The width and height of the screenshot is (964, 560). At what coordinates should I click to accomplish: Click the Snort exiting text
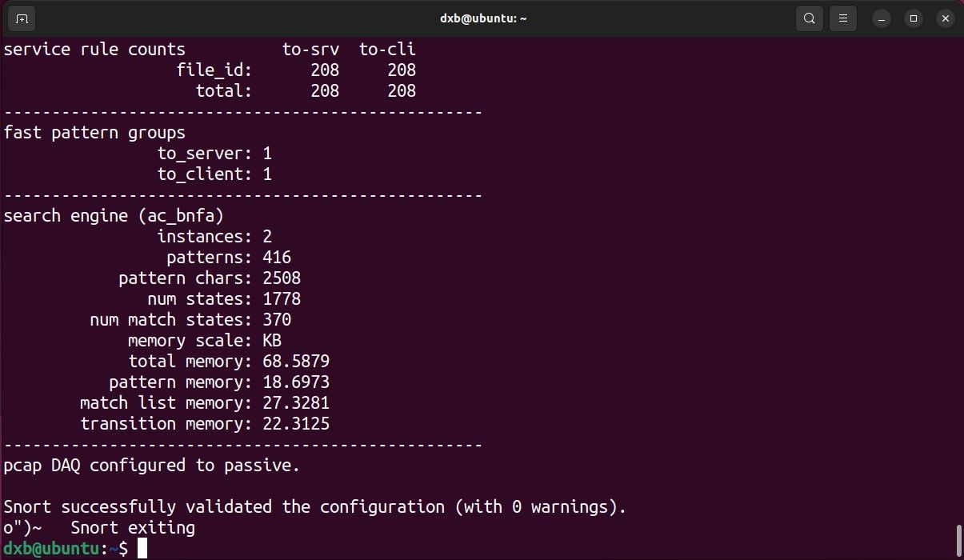click(133, 528)
